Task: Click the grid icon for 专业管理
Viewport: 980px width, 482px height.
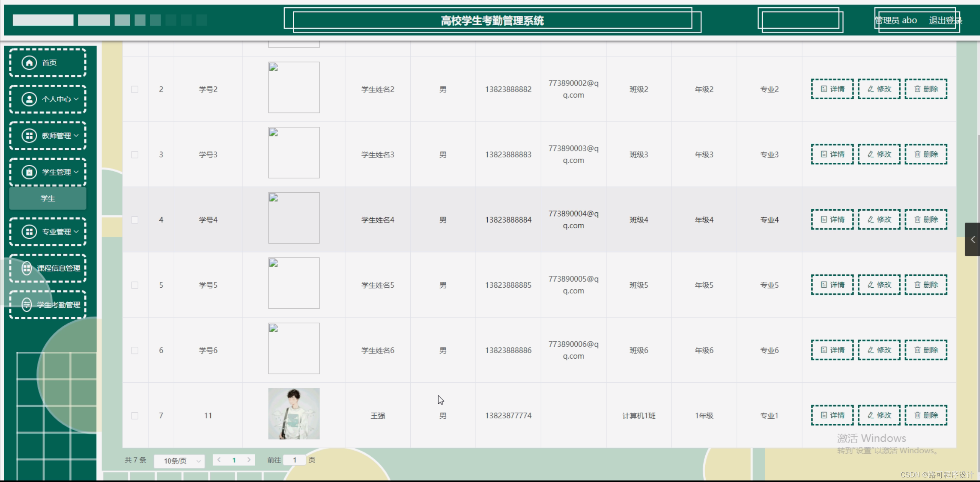Action: tap(29, 231)
